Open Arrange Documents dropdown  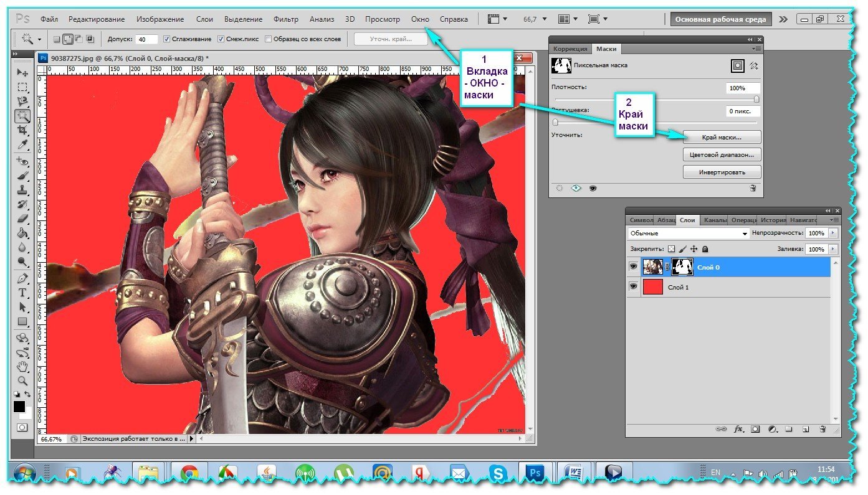pyautogui.click(x=568, y=19)
